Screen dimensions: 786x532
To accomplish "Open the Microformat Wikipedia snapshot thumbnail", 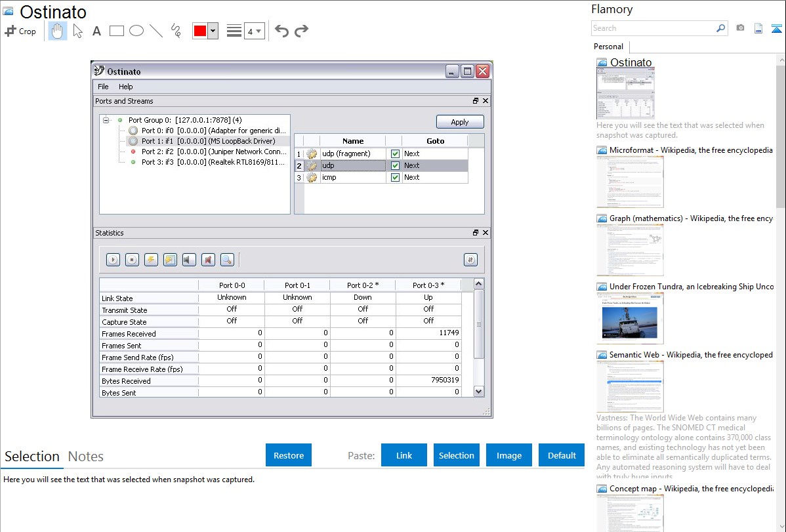I will point(630,182).
